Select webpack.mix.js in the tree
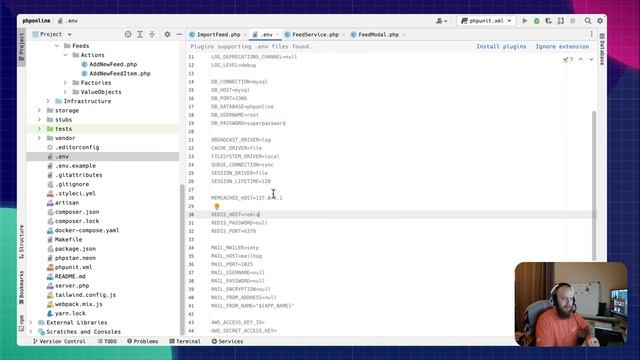The width and height of the screenshot is (640, 360). (78, 304)
